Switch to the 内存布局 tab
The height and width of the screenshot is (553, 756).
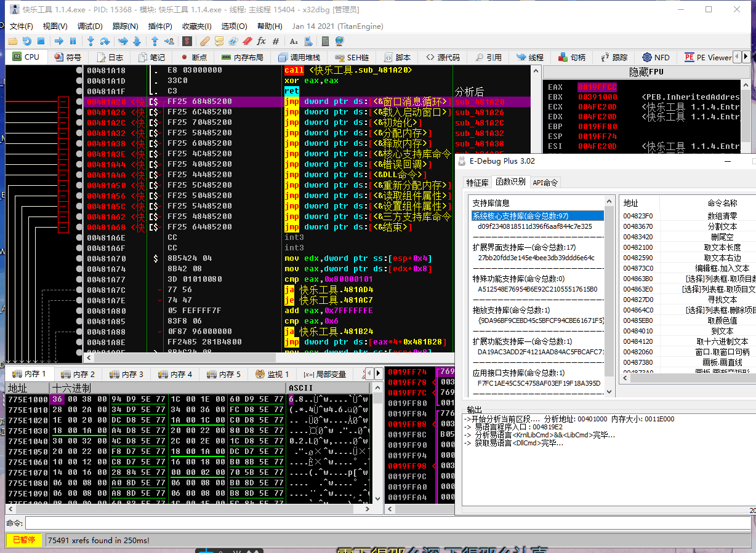point(242,57)
